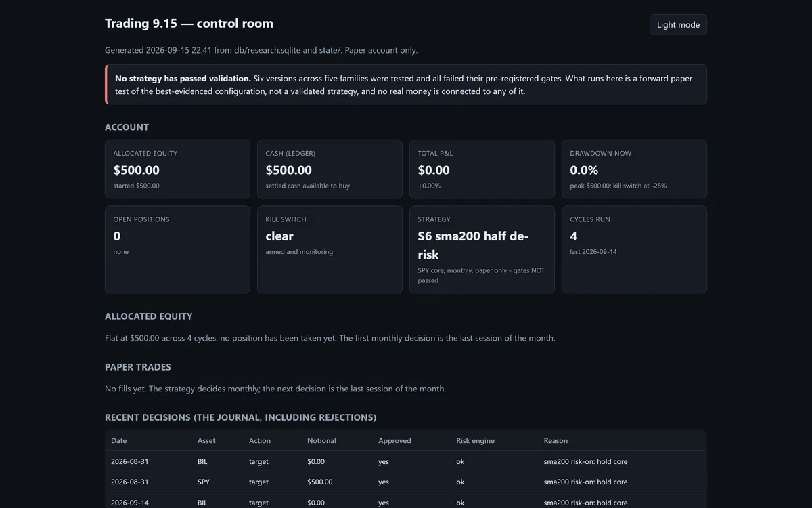Click the Notional column header
This screenshot has height=508, width=812.
[321, 440]
